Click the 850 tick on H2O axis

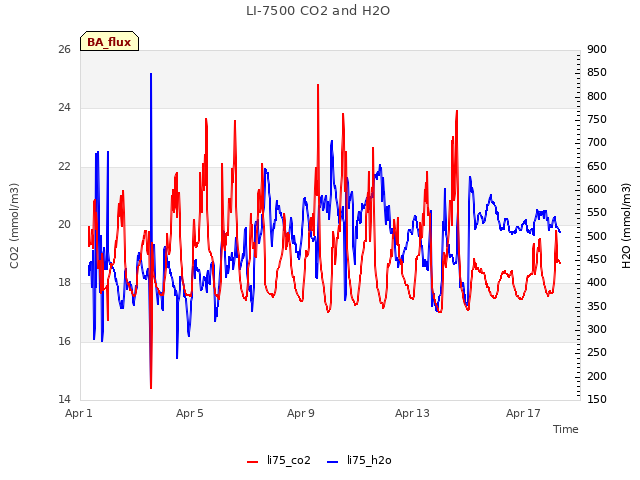coord(597,73)
